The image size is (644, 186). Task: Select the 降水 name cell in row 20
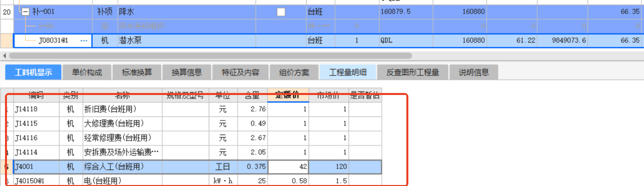(186, 12)
